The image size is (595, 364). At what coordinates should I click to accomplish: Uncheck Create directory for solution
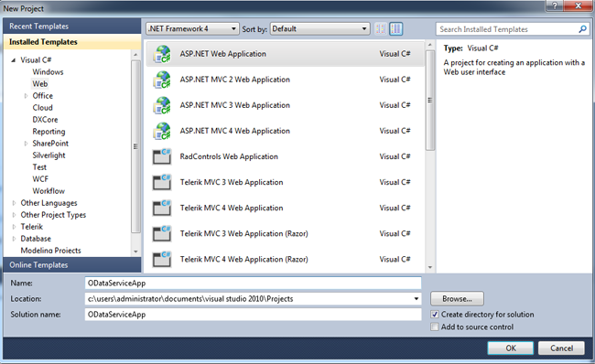435,315
